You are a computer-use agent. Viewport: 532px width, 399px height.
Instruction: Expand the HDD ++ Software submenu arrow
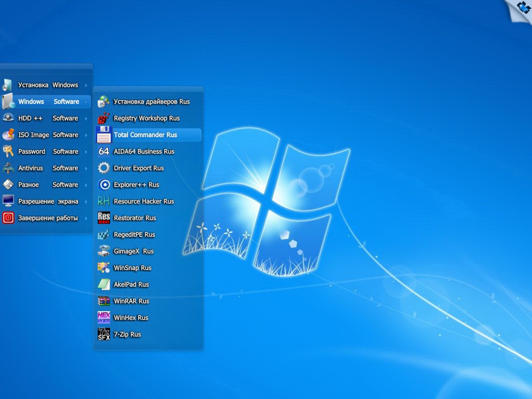coord(86,118)
